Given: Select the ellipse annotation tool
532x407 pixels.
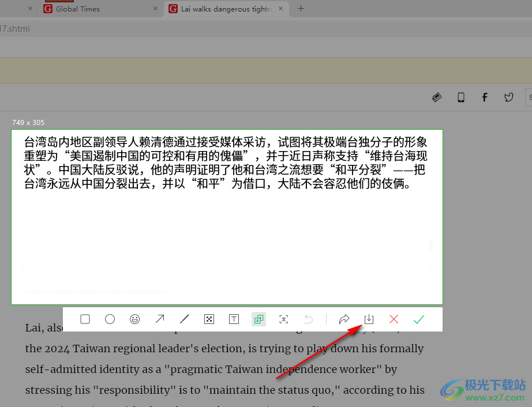Looking at the screenshot, I should click(110, 319).
